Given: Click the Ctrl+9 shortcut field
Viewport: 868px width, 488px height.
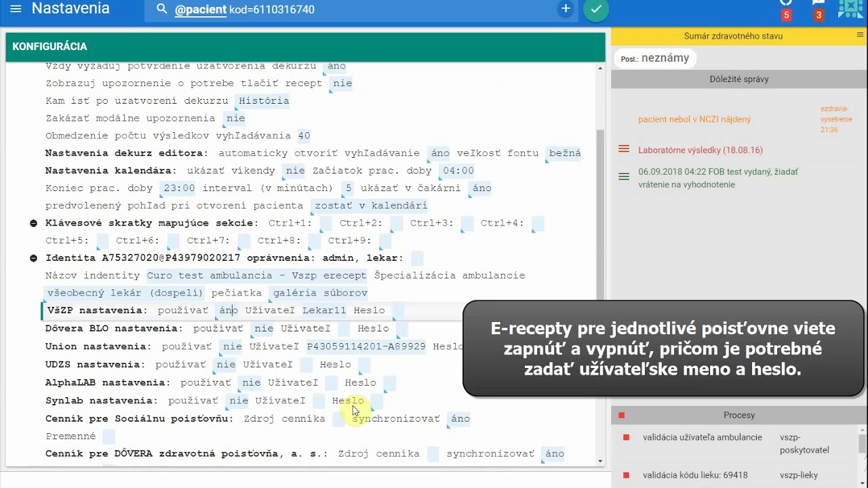Looking at the screenshot, I should (x=384, y=241).
